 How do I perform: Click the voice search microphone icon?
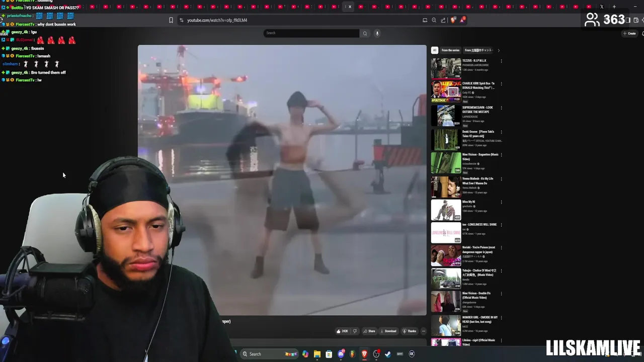pyautogui.click(x=377, y=33)
